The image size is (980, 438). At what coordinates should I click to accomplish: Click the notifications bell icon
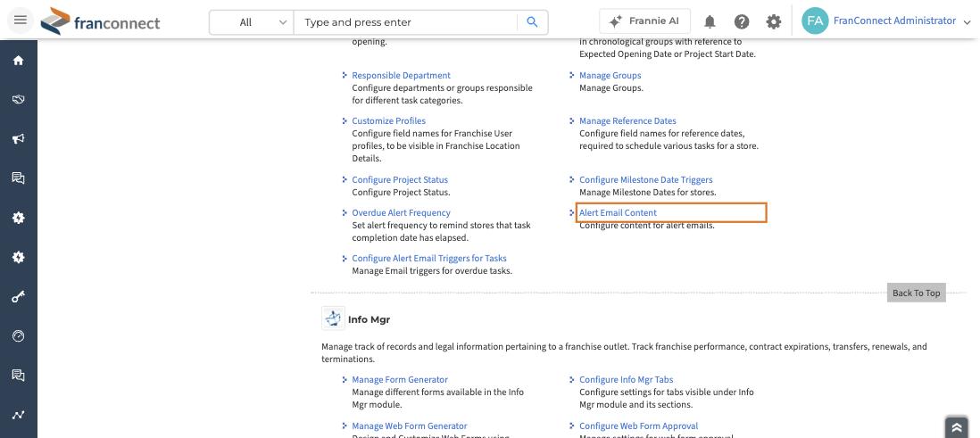pos(710,22)
